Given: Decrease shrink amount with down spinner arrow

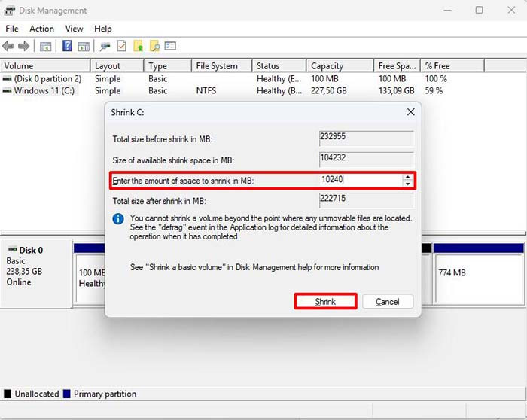Looking at the screenshot, I should [407, 184].
